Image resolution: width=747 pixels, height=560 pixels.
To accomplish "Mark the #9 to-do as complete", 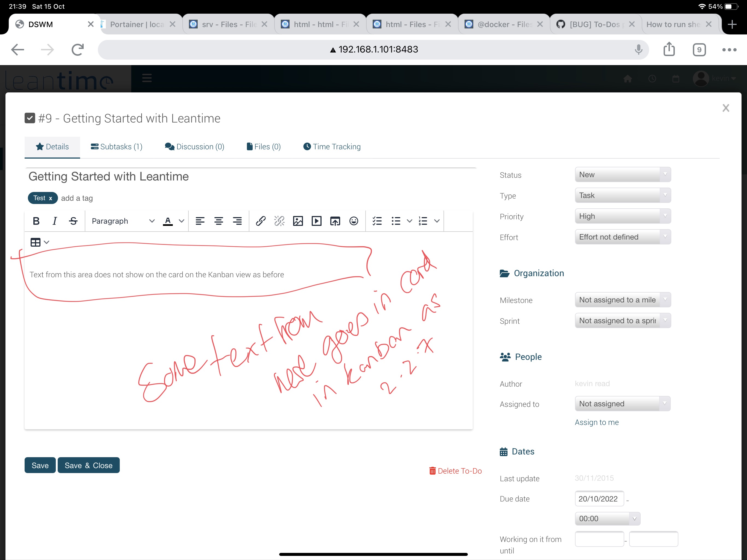I will (x=30, y=118).
